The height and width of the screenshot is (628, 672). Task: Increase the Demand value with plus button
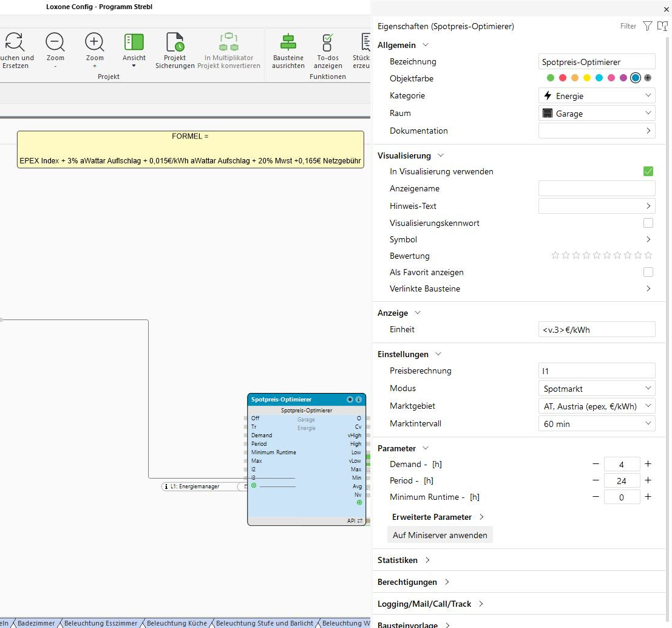point(648,464)
